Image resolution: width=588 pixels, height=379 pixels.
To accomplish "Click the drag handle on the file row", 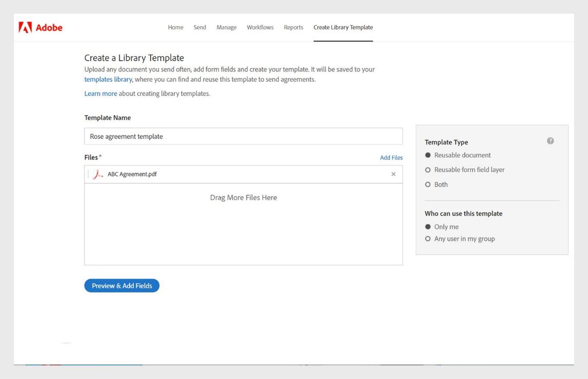I will 88,174.
